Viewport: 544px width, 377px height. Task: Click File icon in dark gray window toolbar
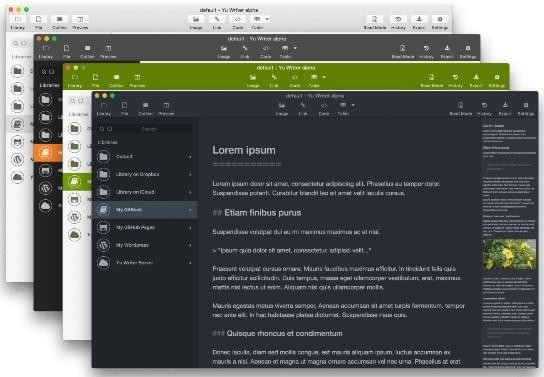(66, 48)
